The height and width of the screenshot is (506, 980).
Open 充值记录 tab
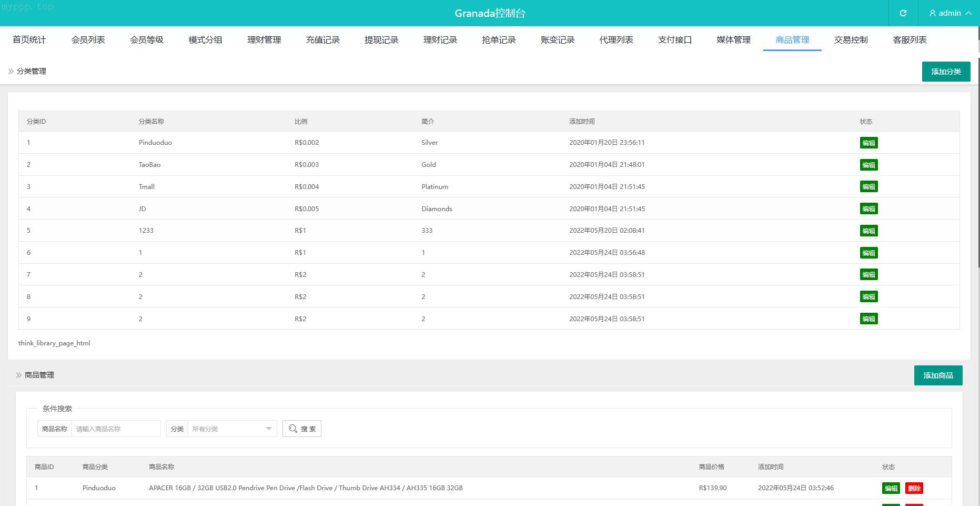coord(323,40)
